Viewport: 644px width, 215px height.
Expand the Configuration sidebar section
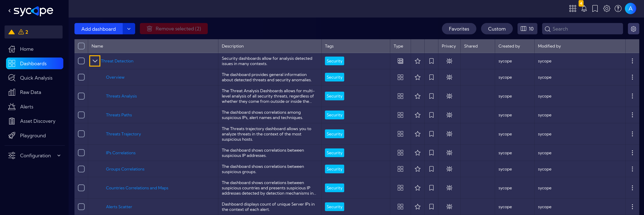point(35,156)
